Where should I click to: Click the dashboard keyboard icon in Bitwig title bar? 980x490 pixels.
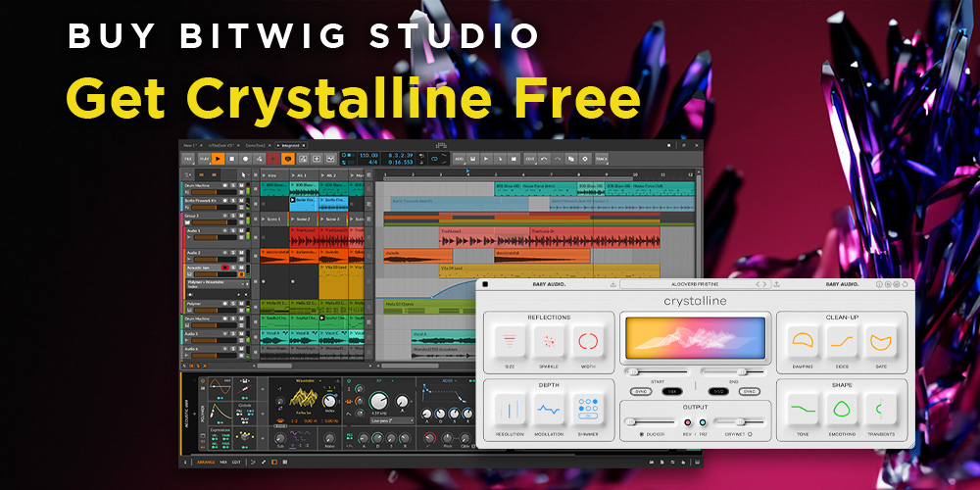pos(440,146)
